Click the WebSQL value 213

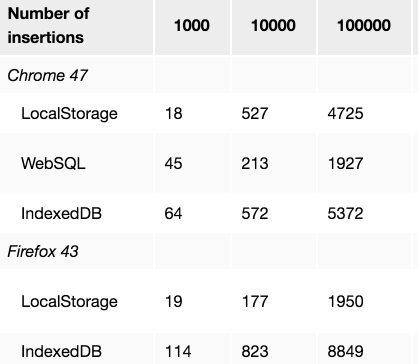(255, 163)
